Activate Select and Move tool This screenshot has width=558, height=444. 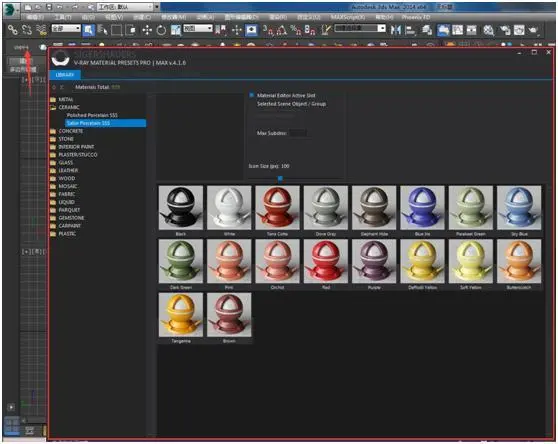(147, 30)
